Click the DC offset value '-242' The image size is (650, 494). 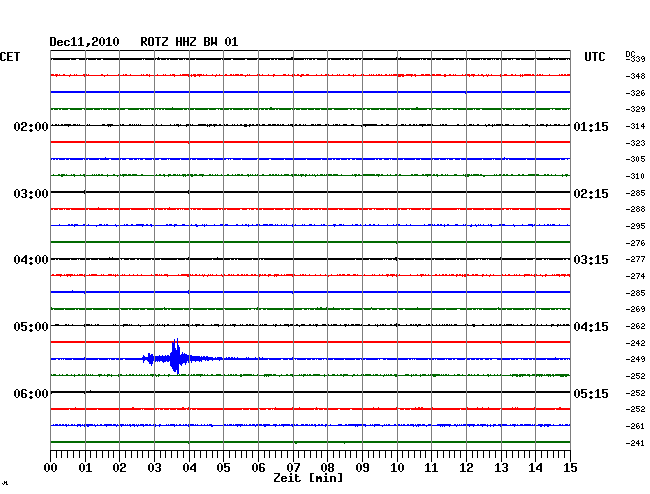tap(635, 343)
